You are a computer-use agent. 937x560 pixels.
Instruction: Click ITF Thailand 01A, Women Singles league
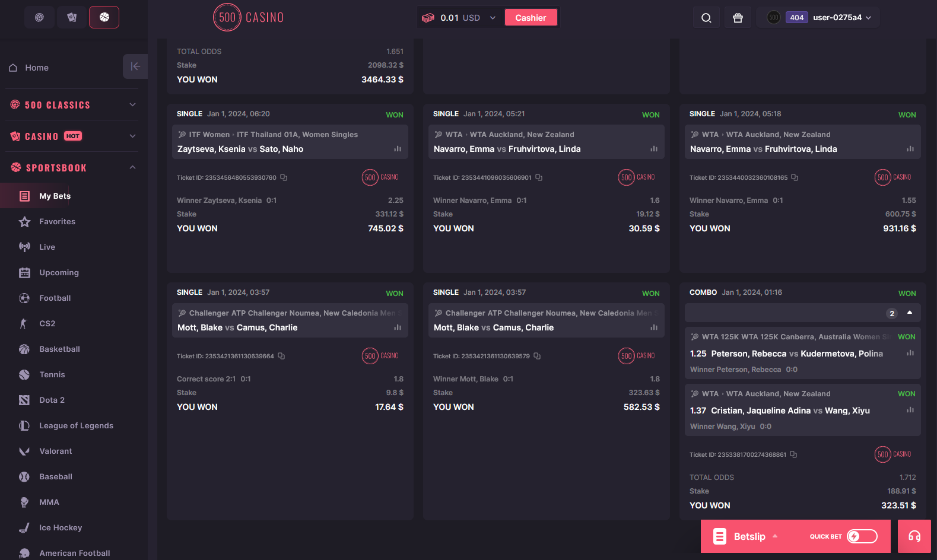tap(297, 135)
